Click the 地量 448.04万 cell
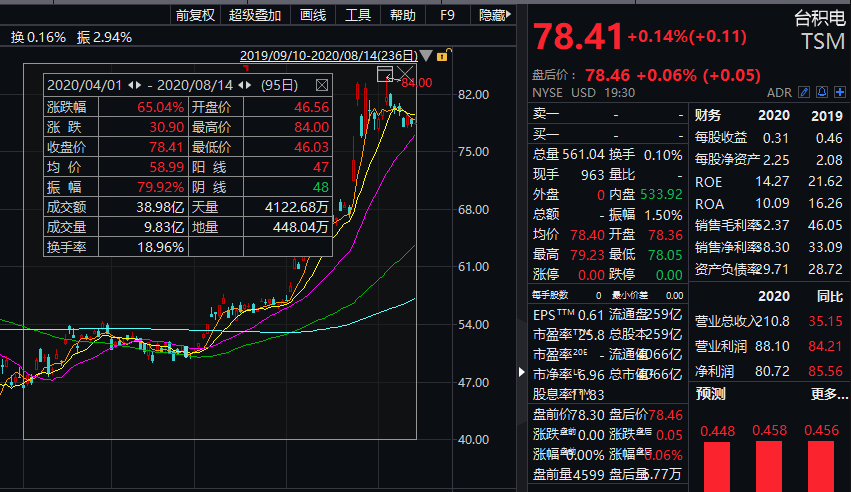Image resolution: width=851 pixels, height=492 pixels. [261, 227]
